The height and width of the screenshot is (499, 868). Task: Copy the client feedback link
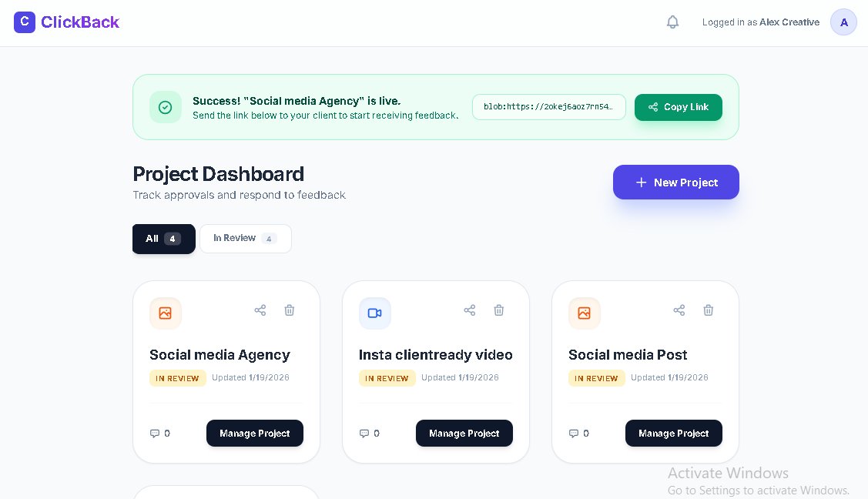[678, 107]
